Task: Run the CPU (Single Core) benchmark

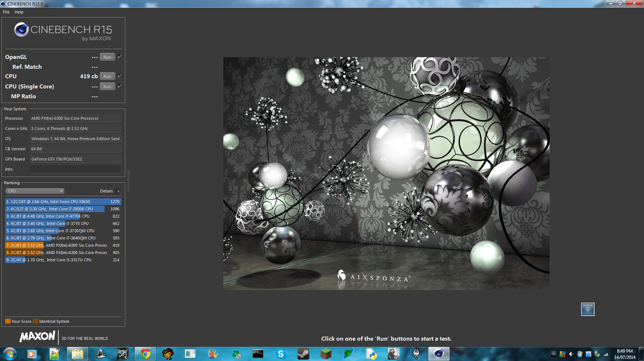Action: point(107,87)
